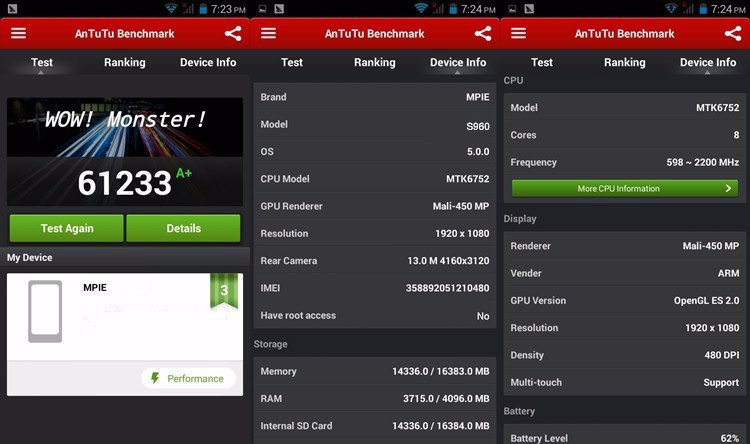Tap the lightning bolt Performance icon
This screenshot has width=750, height=444.
click(155, 378)
